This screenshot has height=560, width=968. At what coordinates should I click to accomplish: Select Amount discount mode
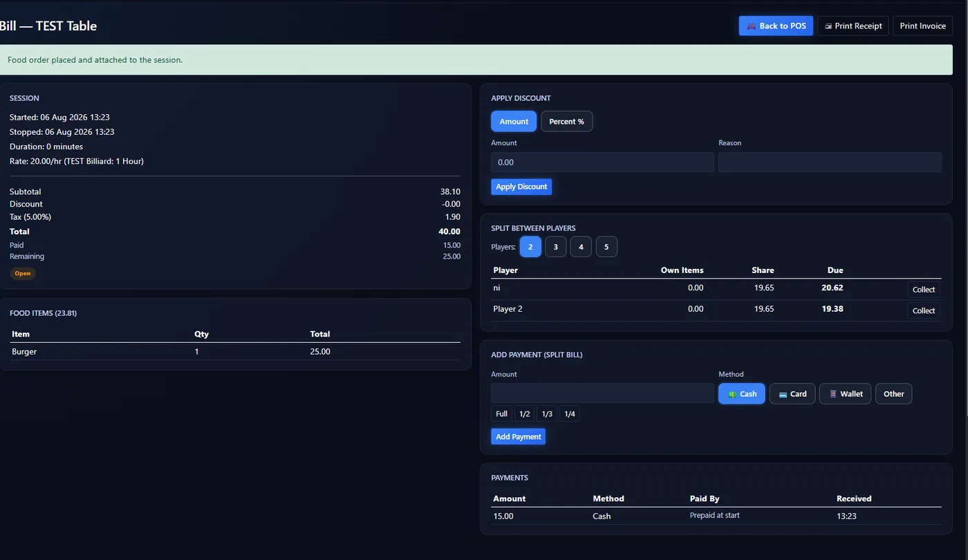[x=514, y=122]
